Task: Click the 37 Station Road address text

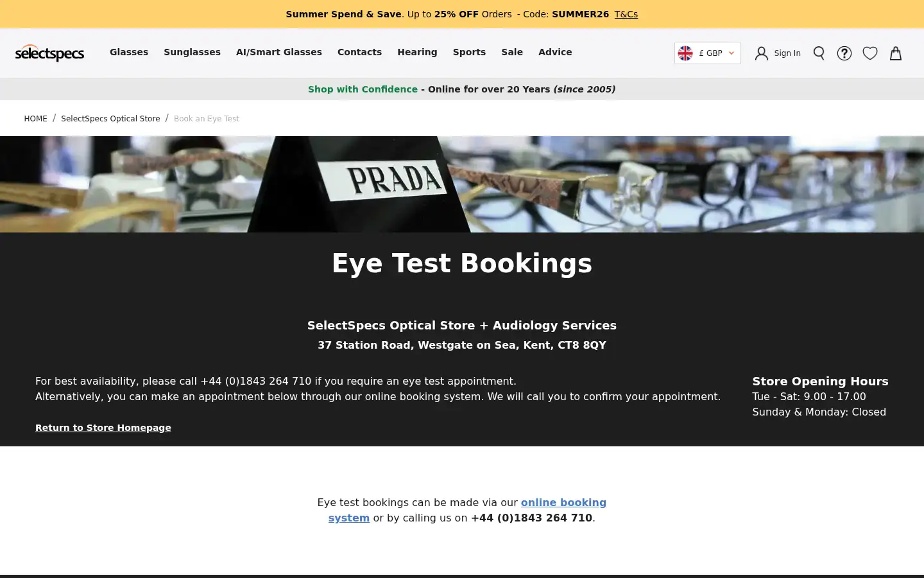Action: click(462, 345)
